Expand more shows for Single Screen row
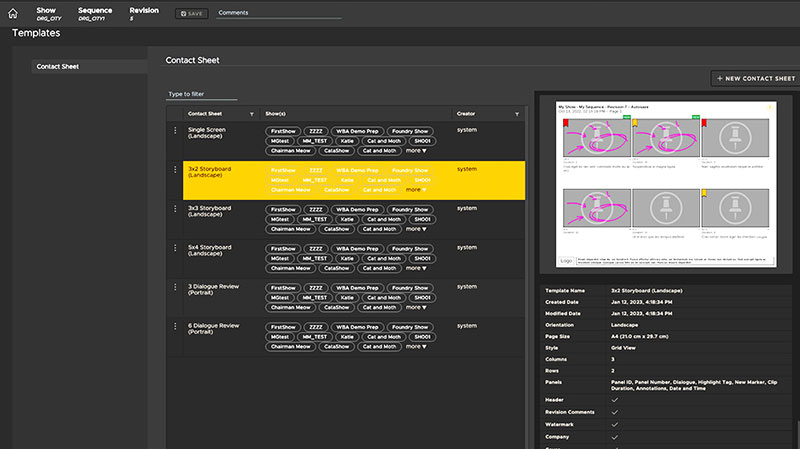 click(416, 151)
